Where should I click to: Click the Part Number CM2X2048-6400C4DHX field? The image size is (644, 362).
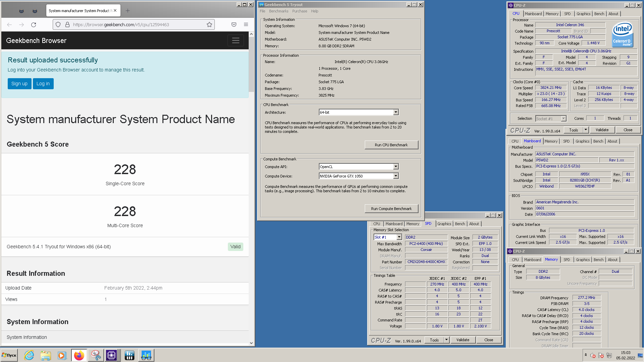pos(426,262)
